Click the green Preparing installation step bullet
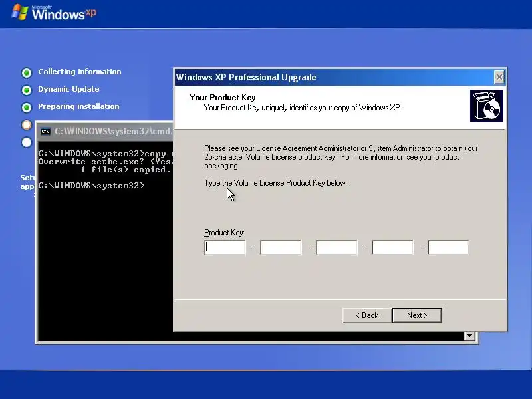This screenshot has width=532, height=399. (x=27, y=107)
